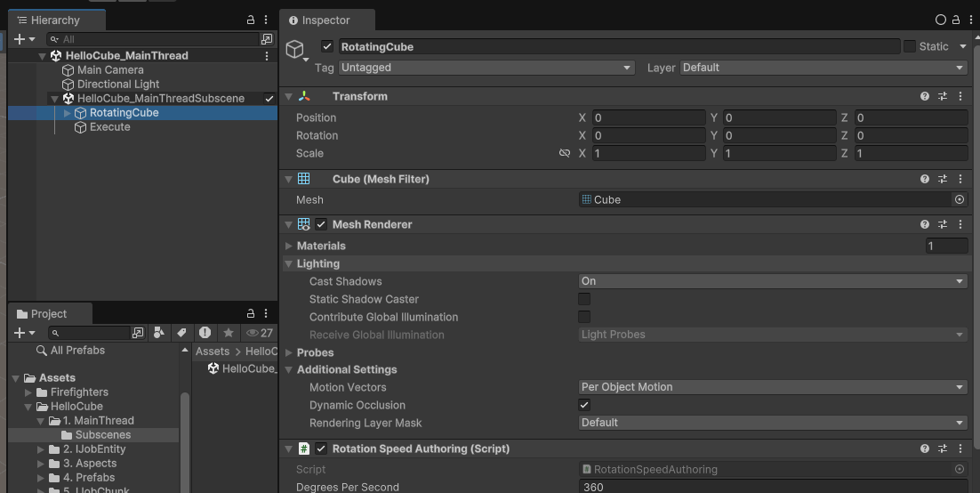Open Project favorites star
This screenshot has height=493, width=980.
(229, 333)
